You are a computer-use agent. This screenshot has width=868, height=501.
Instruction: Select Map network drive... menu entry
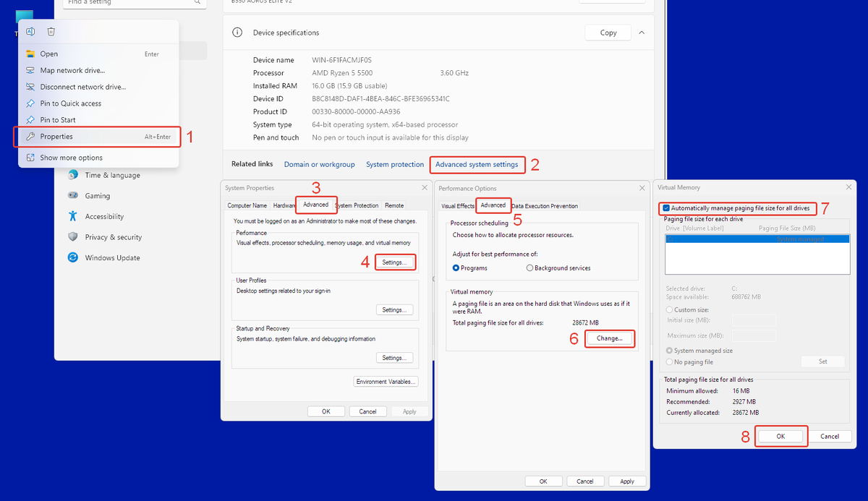[98, 70]
